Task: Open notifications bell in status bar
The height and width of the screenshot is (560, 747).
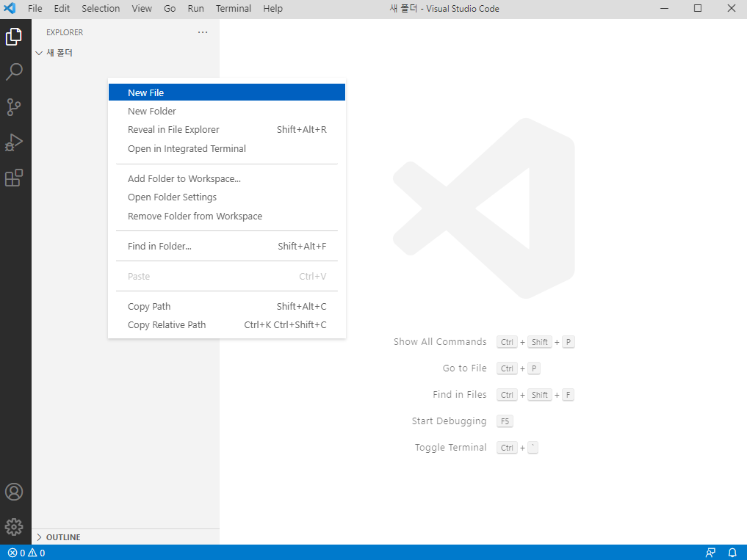Action: point(733,553)
